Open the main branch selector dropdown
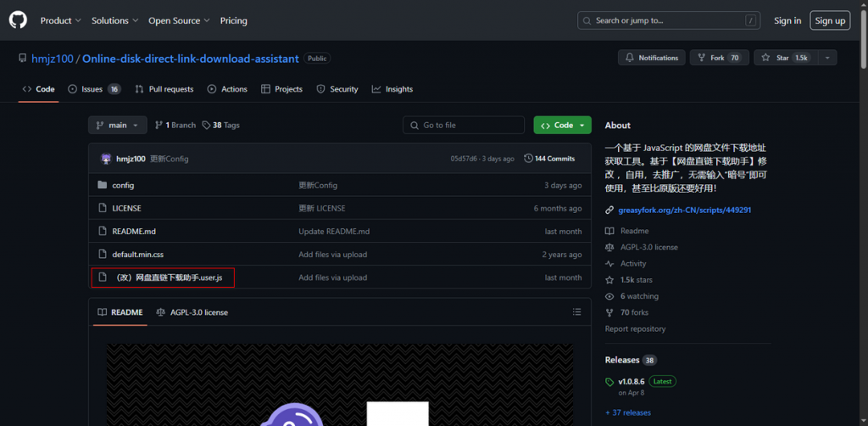The width and height of the screenshot is (868, 426). click(x=117, y=125)
